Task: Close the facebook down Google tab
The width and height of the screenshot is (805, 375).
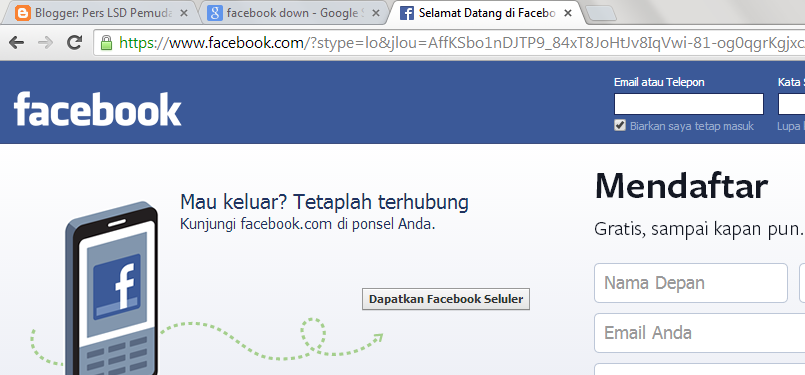Action: pos(376,13)
